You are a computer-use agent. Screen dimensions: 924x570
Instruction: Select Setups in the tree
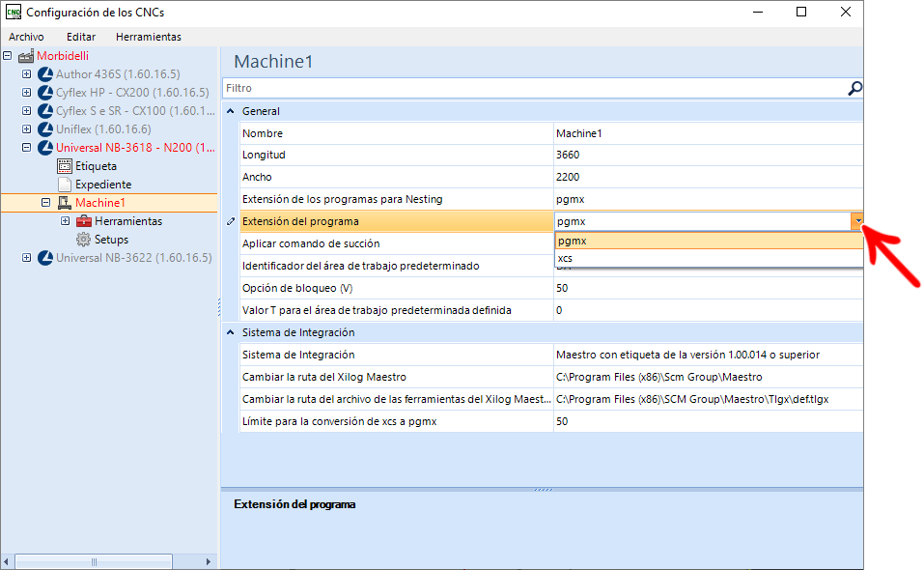[x=111, y=240]
